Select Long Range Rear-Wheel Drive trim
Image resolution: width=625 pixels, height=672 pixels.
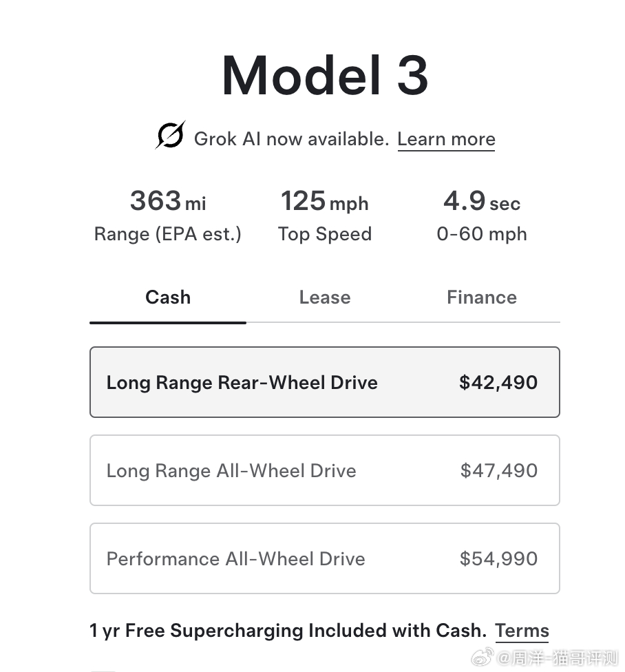coord(325,382)
